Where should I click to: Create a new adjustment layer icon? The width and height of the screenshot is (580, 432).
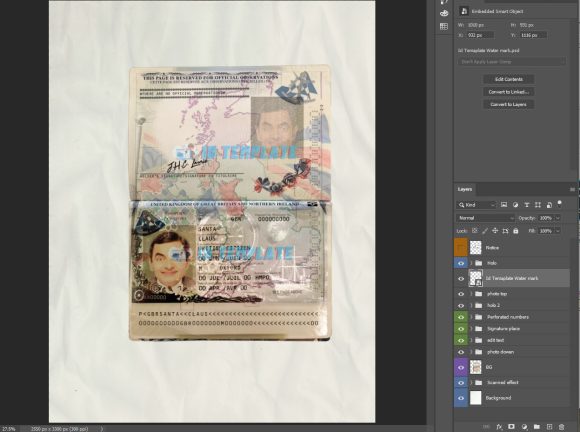tap(524, 427)
